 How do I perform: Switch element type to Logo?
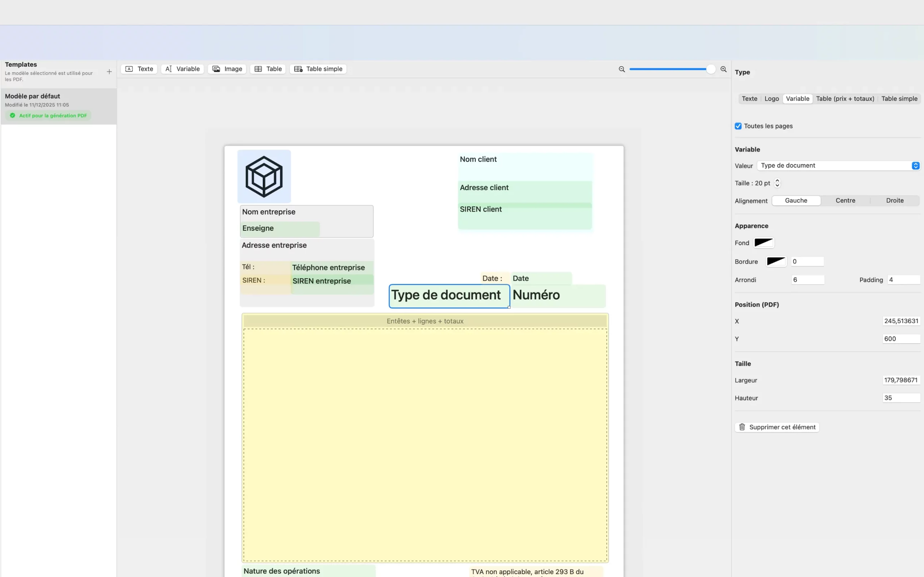coord(771,99)
